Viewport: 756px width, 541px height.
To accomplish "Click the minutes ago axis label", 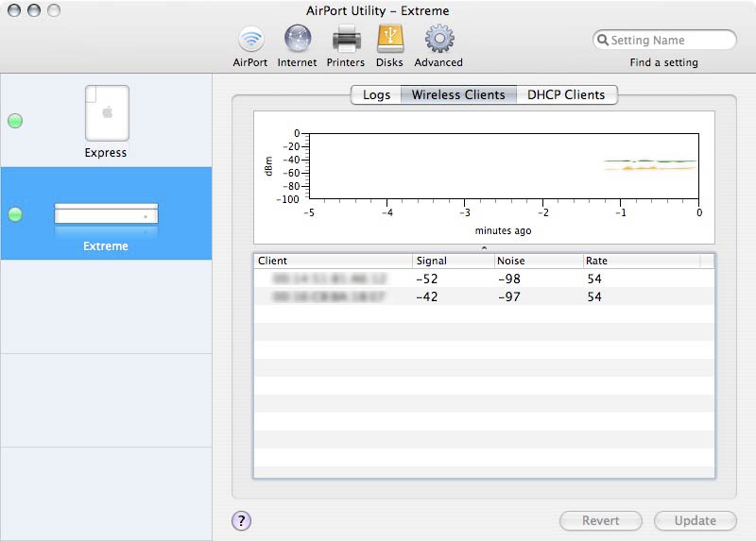I will tap(503, 230).
